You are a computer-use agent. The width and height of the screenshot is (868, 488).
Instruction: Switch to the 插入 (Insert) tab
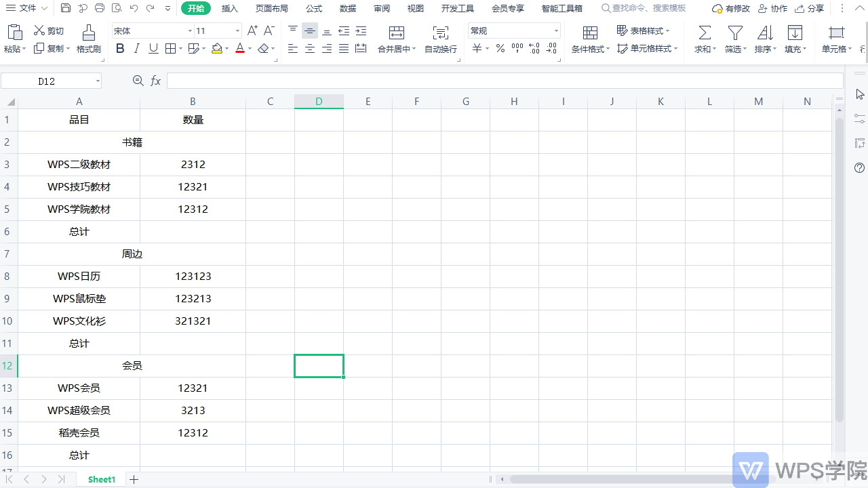click(x=230, y=8)
